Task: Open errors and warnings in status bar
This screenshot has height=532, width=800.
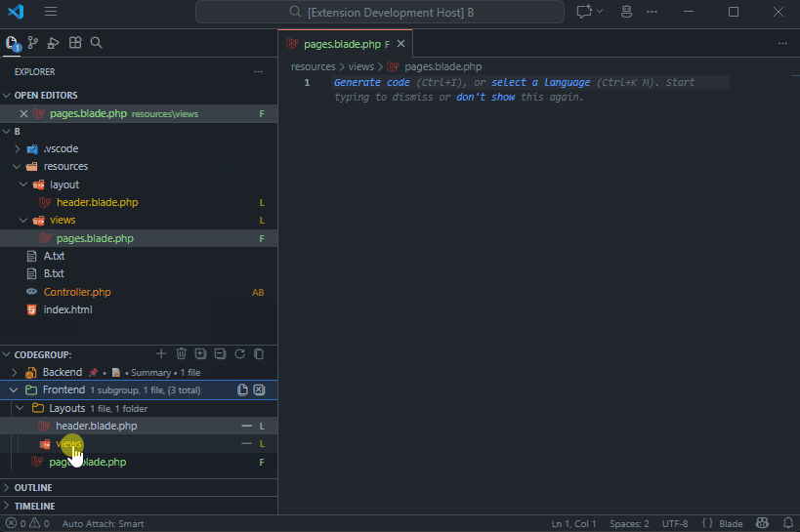Action: 27,524
